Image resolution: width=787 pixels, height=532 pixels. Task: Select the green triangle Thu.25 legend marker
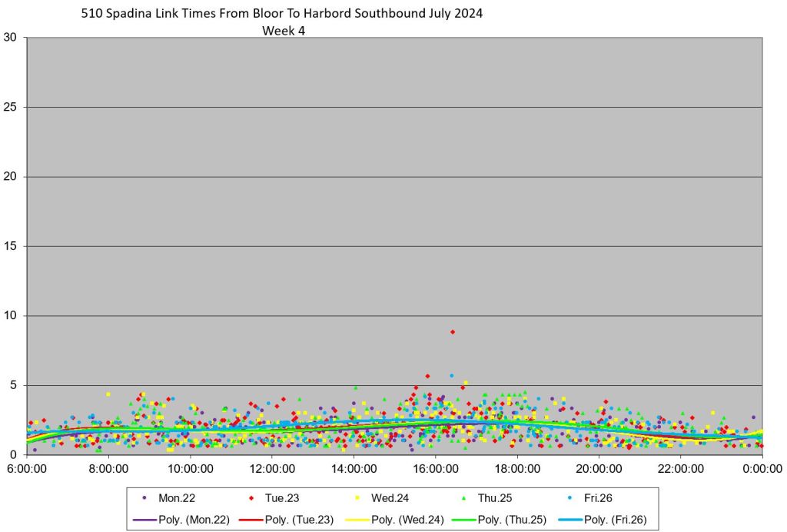click(x=463, y=498)
